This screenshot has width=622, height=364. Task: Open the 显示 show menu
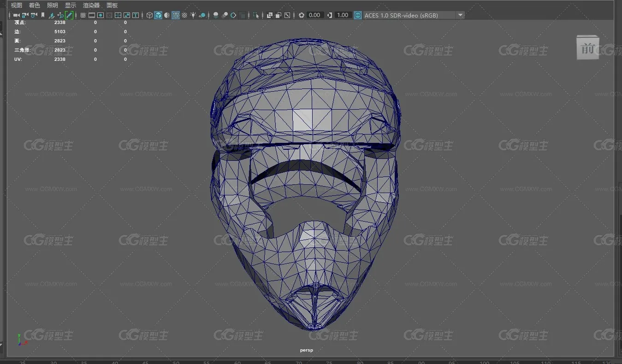[70, 5]
